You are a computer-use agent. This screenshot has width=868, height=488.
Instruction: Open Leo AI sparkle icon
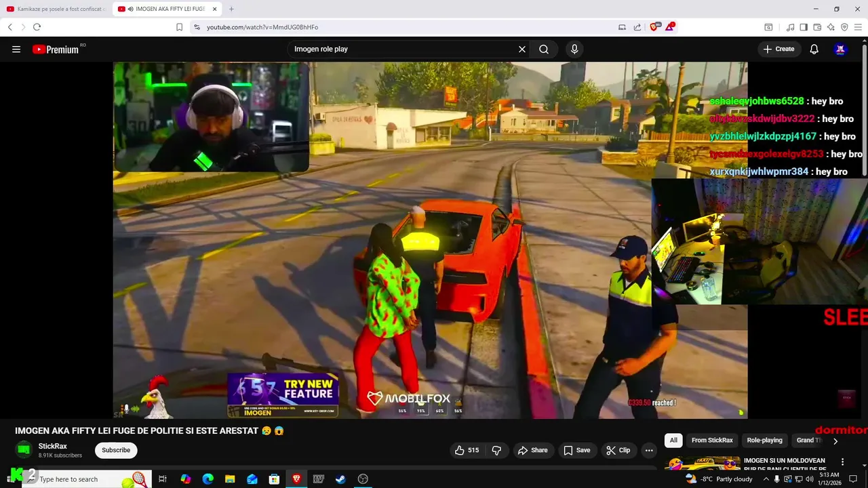click(831, 27)
